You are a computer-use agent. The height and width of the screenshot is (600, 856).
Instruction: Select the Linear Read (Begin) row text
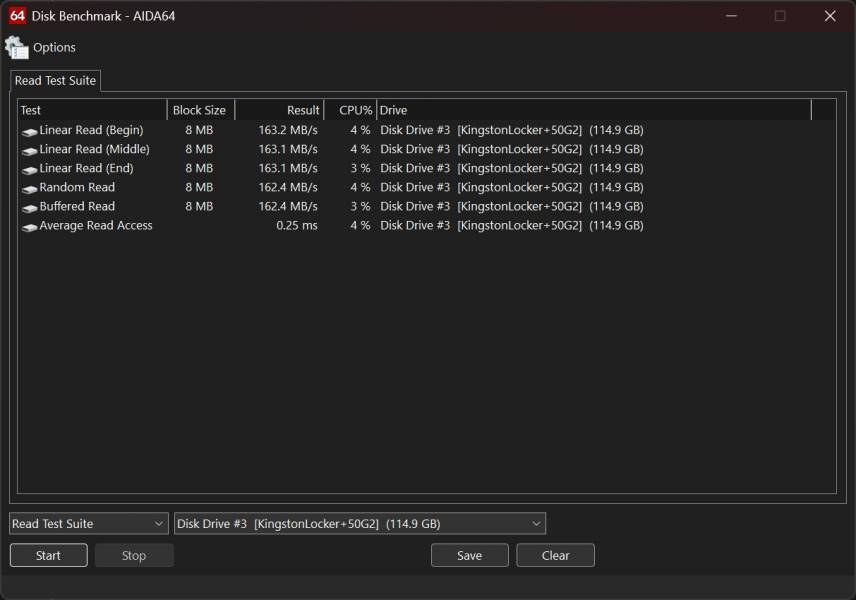click(91, 130)
